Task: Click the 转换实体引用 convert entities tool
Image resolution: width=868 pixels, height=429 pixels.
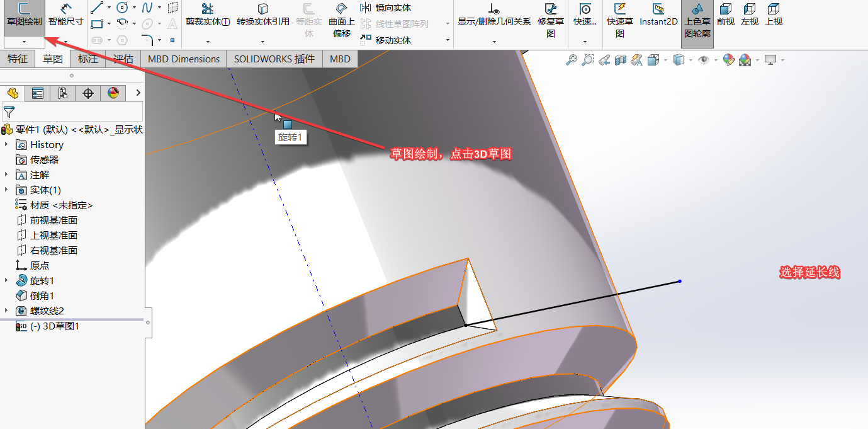Action: 263,16
